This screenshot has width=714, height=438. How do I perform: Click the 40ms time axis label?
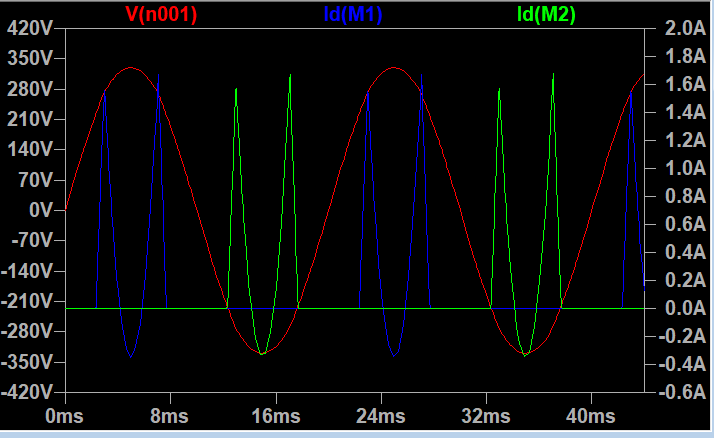click(591, 416)
